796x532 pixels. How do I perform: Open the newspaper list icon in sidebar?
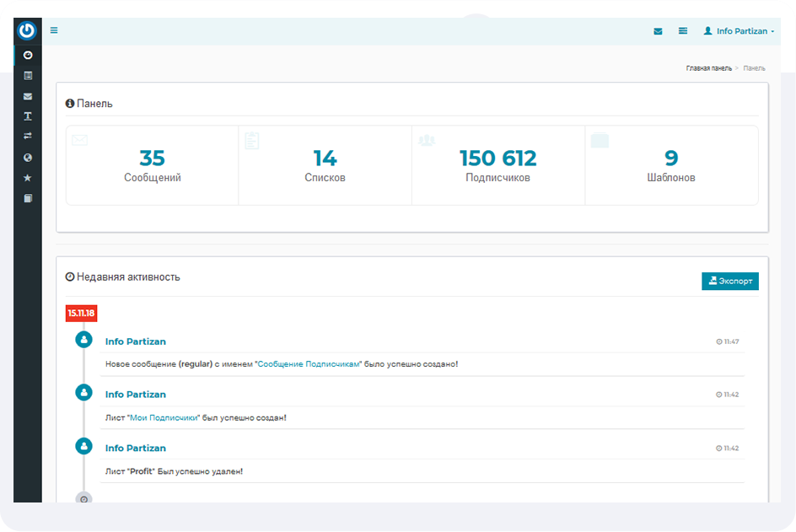(28, 76)
